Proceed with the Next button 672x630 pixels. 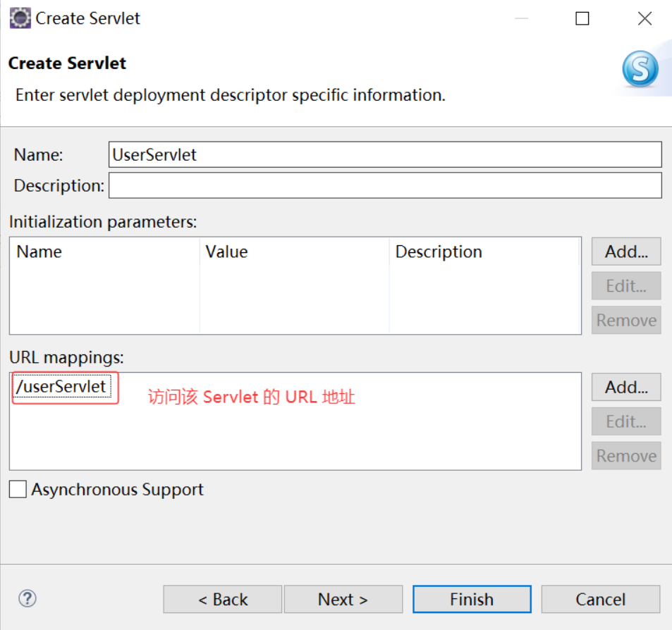pos(343,599)
